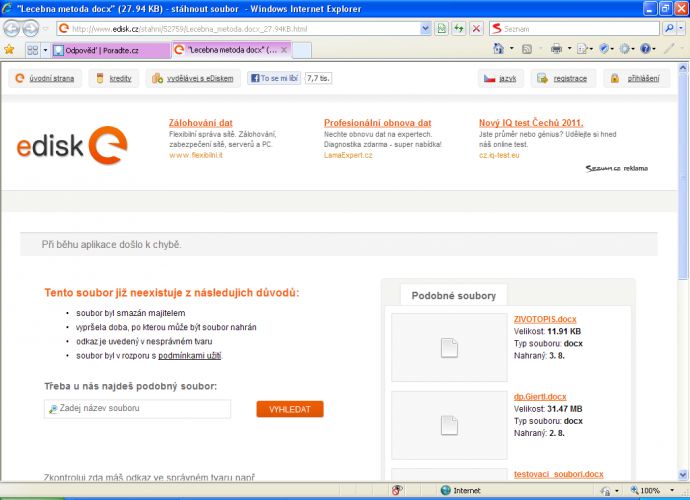Open the testovaci_soubori.docx file link
The width and height of the screenshot is (690, 500).
558,474
